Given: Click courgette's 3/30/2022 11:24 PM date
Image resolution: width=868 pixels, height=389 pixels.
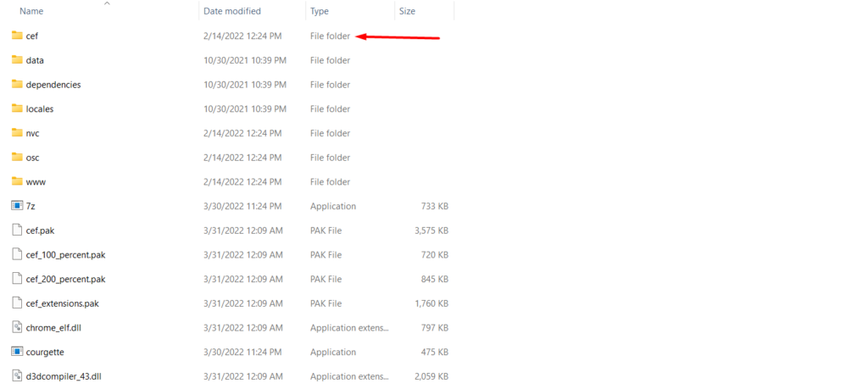Looking at the screenshot, I should (242, 352).
